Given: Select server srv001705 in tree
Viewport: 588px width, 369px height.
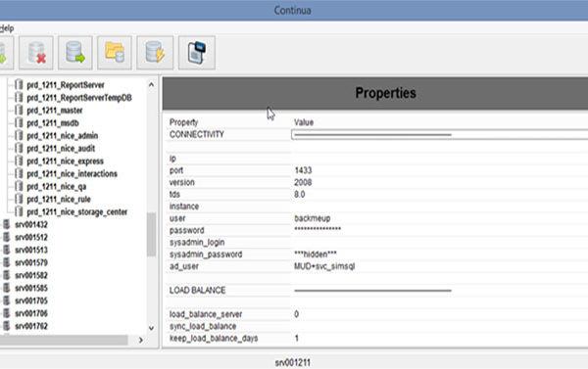Looking at the screenshot, I should point(31,300).
